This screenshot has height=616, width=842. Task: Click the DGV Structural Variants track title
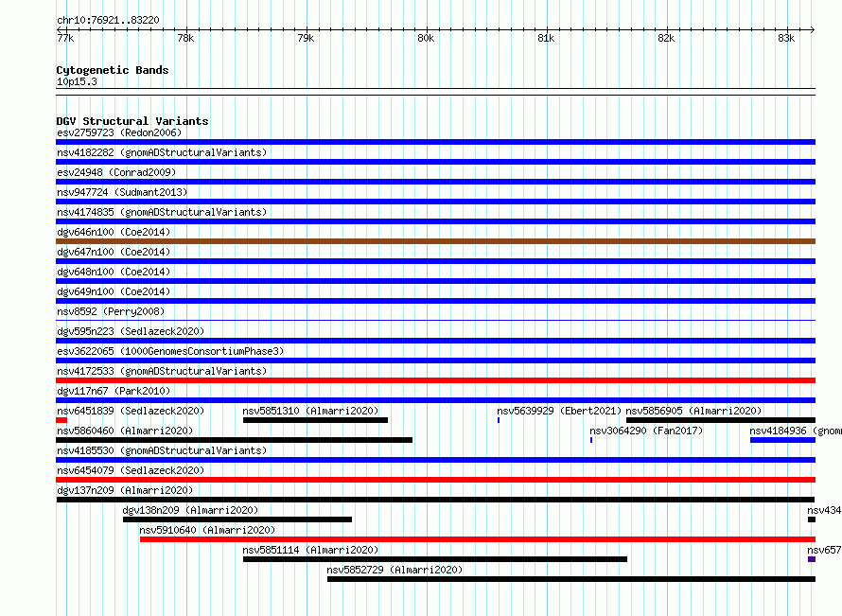132,121
